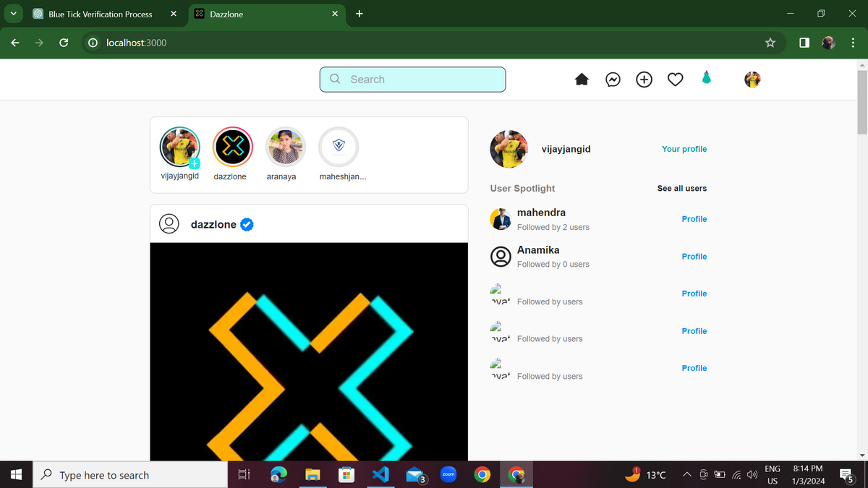View the dazzlone story thumbnail
This screenshot has height=488, width=868.
231,147
